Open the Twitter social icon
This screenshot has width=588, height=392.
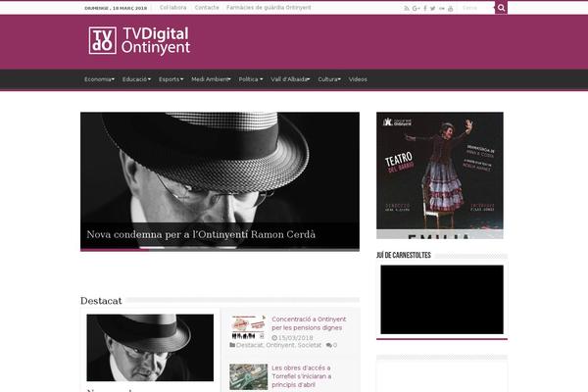pos(433,8)
